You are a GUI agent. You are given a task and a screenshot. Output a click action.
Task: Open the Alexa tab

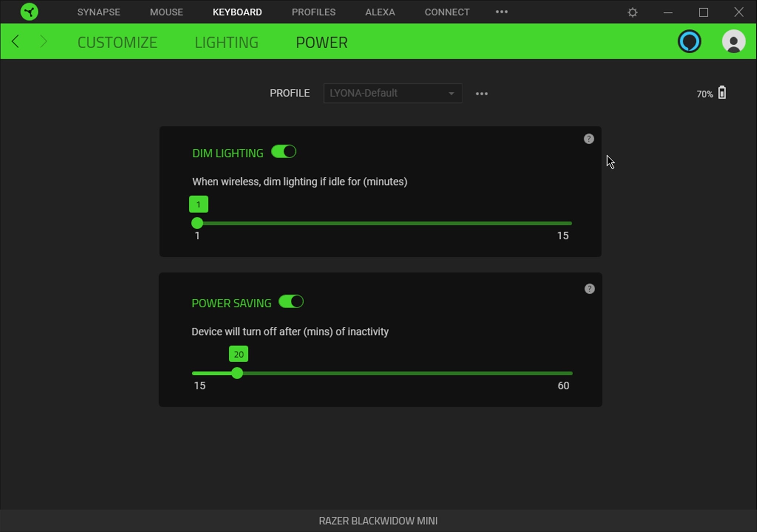[380, 12]
